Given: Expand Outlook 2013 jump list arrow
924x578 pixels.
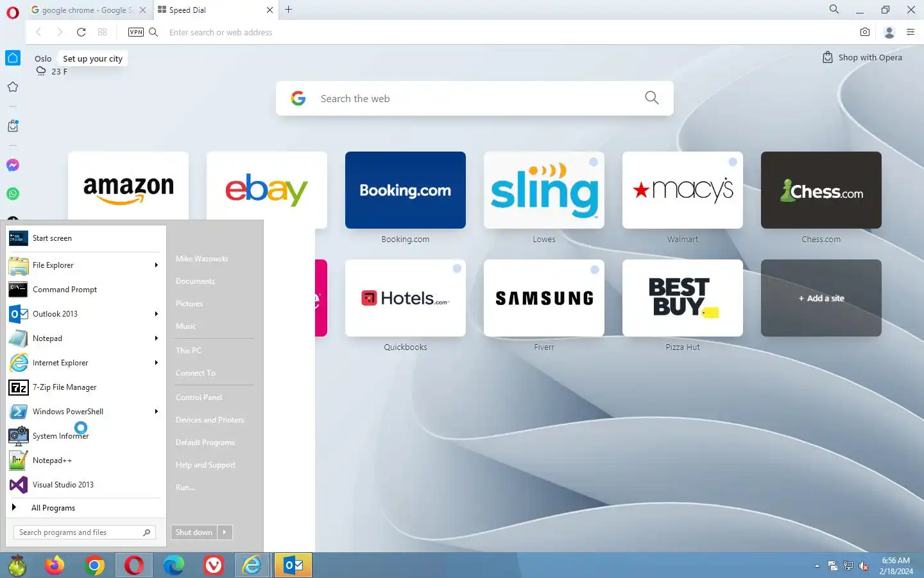Looking at the screenshot, I should click(x=156, y=314).
